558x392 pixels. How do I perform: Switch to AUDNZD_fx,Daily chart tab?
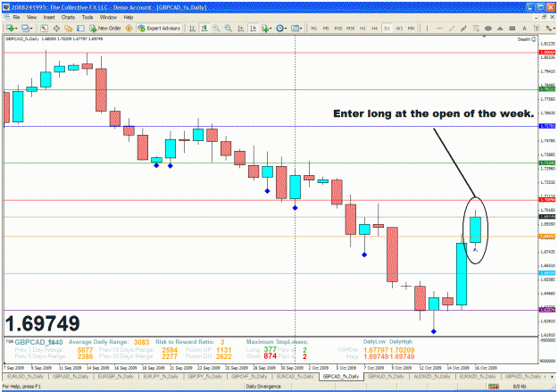pos(431,376)
